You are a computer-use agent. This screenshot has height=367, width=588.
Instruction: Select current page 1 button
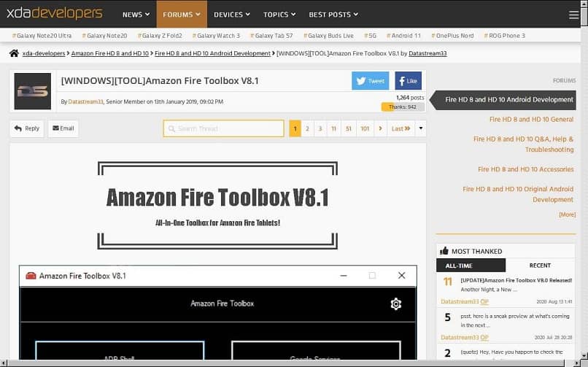295,128
